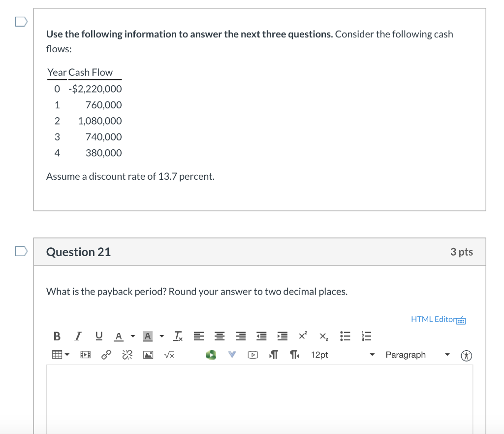Screen dimensions: 504x434
Task: Open the Embed Image tool
Action: click(148, 354)
